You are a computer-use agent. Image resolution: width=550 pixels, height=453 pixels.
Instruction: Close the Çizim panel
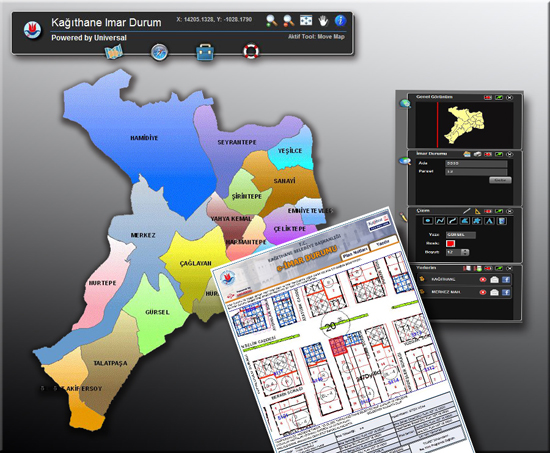[509, 211]
